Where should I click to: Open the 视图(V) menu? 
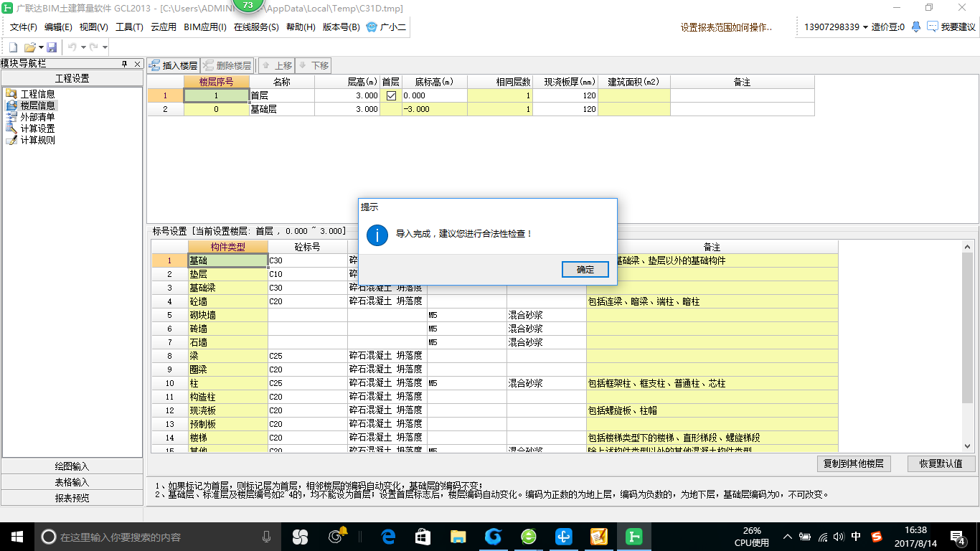point(94,27)
